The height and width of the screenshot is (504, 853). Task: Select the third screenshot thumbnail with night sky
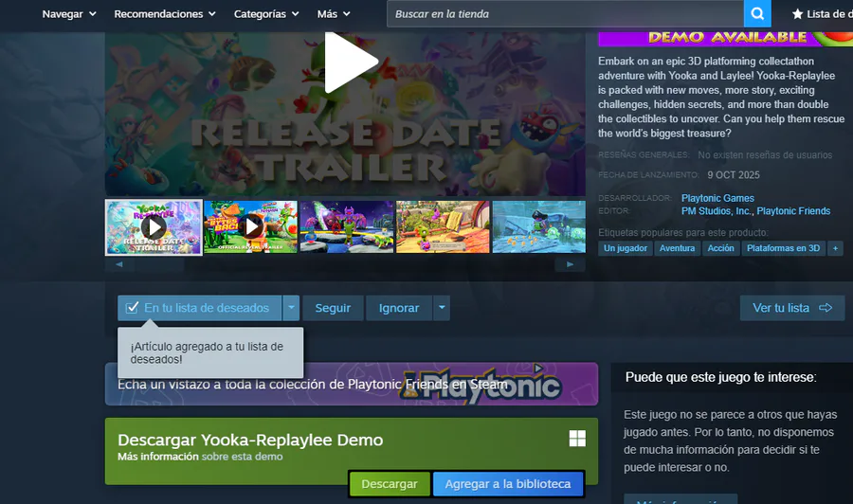(347, 226)
